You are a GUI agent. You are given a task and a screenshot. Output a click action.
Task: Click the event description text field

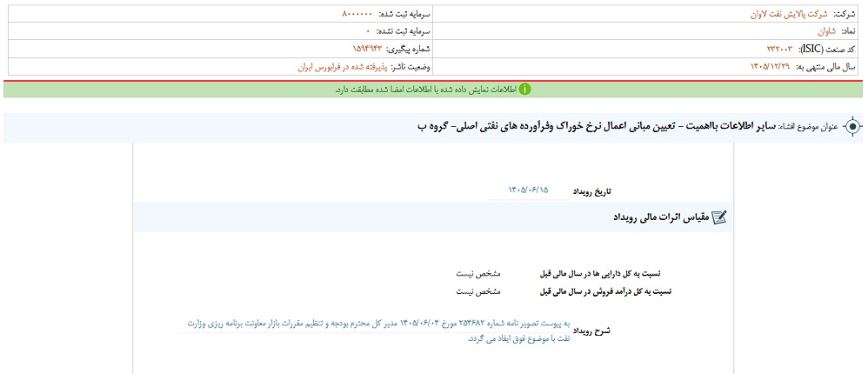(375, 331)
